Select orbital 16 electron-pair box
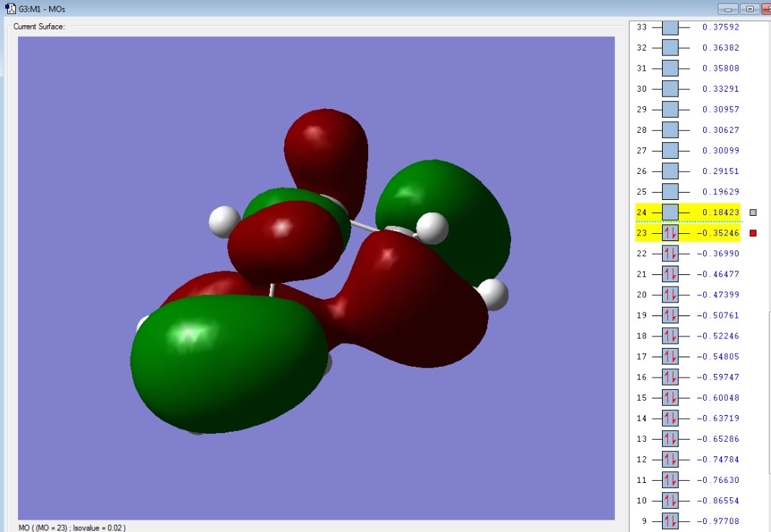The width and height of the screenshot is (771, 532). tap(670, 378)
